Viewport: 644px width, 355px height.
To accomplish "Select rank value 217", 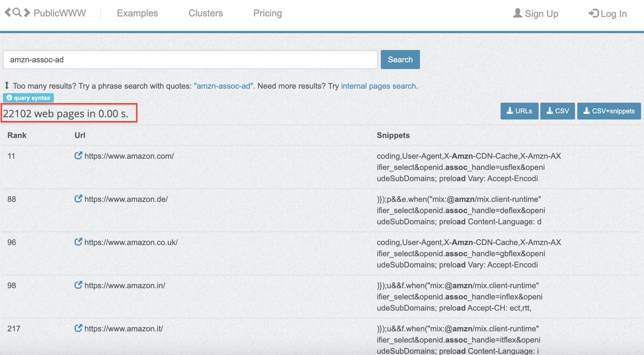I will (14, 329).
